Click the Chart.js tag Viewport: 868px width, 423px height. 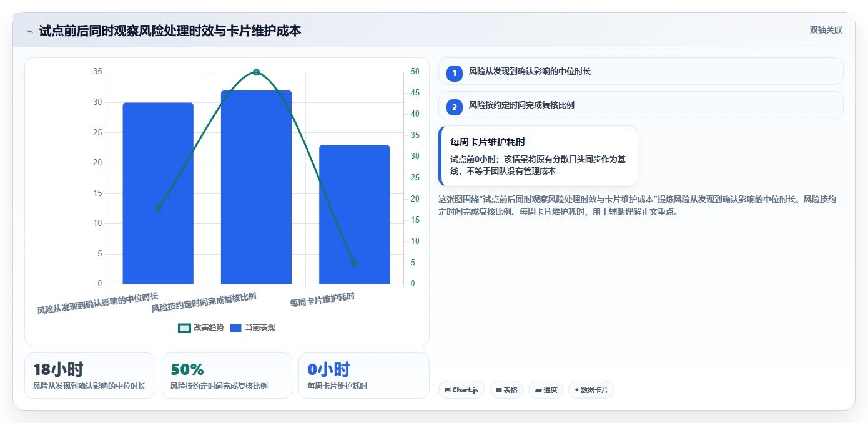pyautogui.click(x=461, y=390)
